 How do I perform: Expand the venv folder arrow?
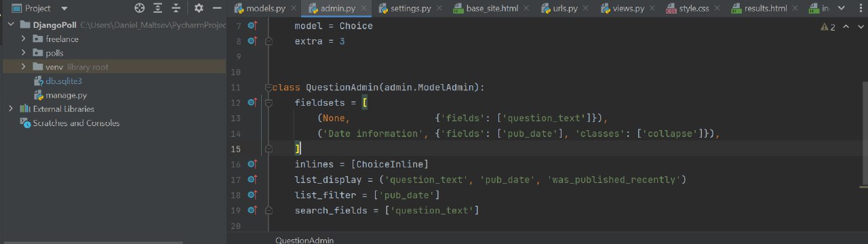point(24,66)
